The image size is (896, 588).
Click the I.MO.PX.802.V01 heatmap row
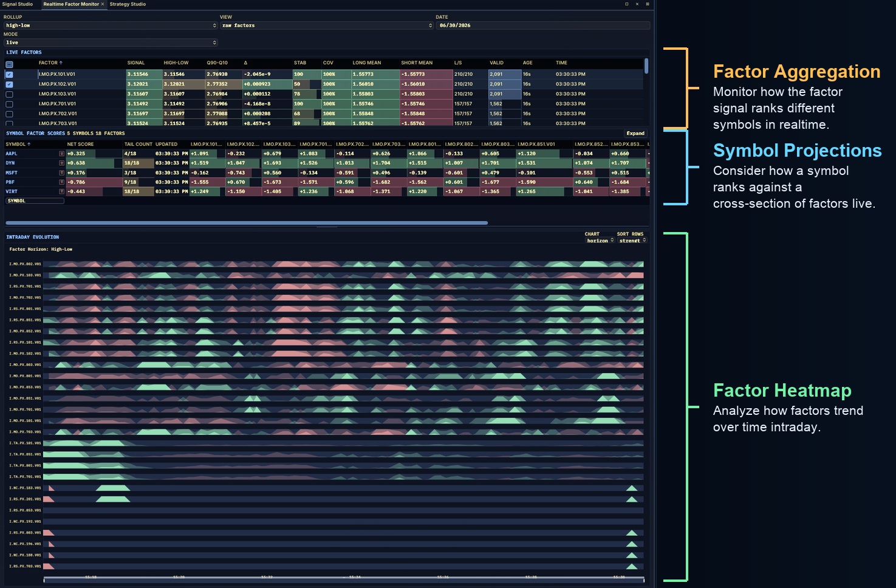coord(344,264)
